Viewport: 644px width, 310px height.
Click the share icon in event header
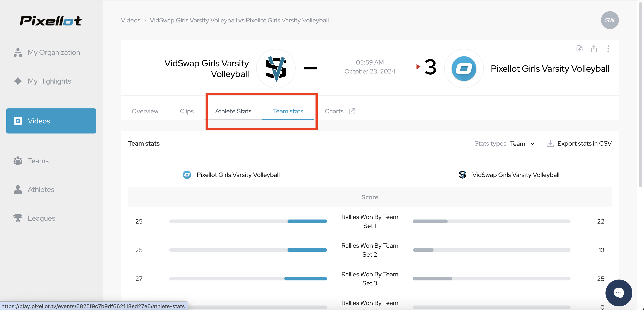pyautogui.click(x=593, y=49)
